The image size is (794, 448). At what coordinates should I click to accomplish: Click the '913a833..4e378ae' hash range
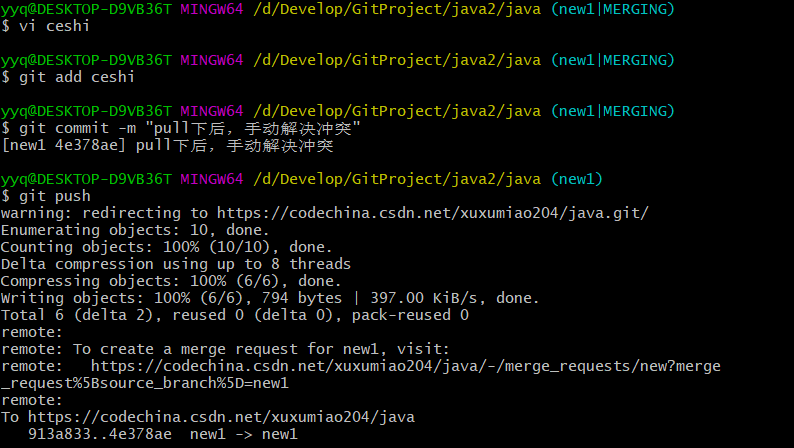click(x=100, y=434)
